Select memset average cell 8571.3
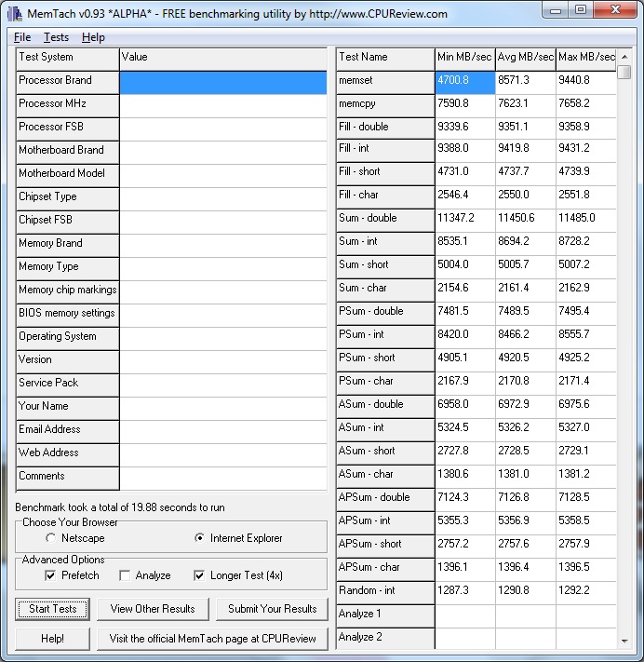Viewport: 644px width, 662px height. click(x=526, y=82)
